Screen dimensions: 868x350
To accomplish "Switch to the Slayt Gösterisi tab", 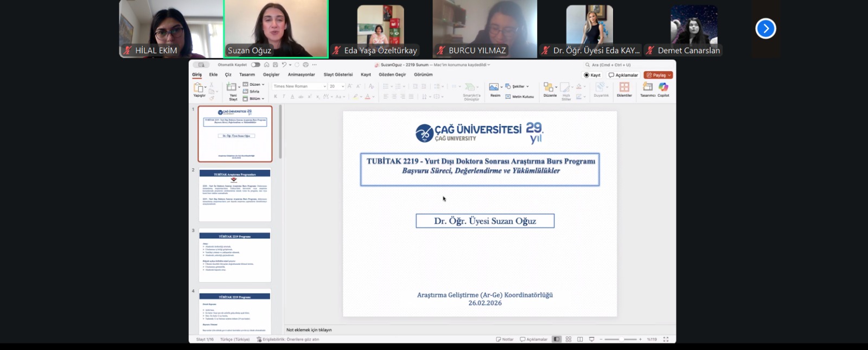I will [x=338, y=75].
